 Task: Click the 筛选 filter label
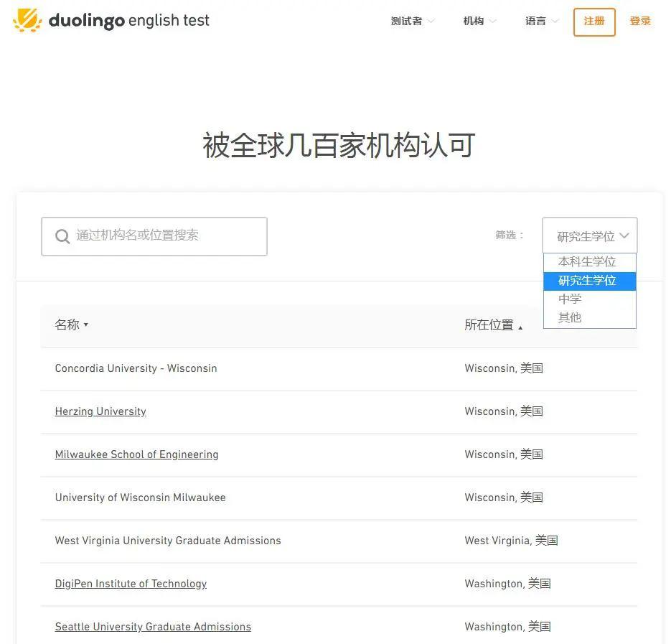click(510, 235)
